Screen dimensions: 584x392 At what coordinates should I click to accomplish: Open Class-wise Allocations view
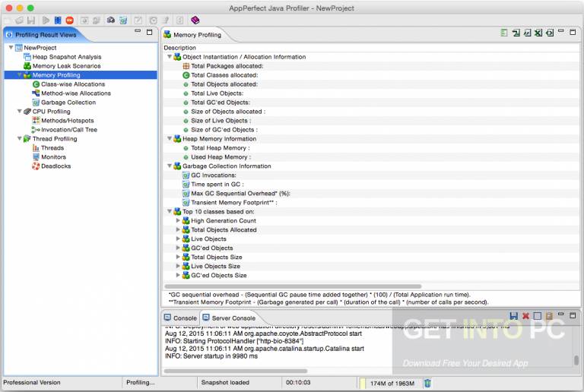[73, 84]
